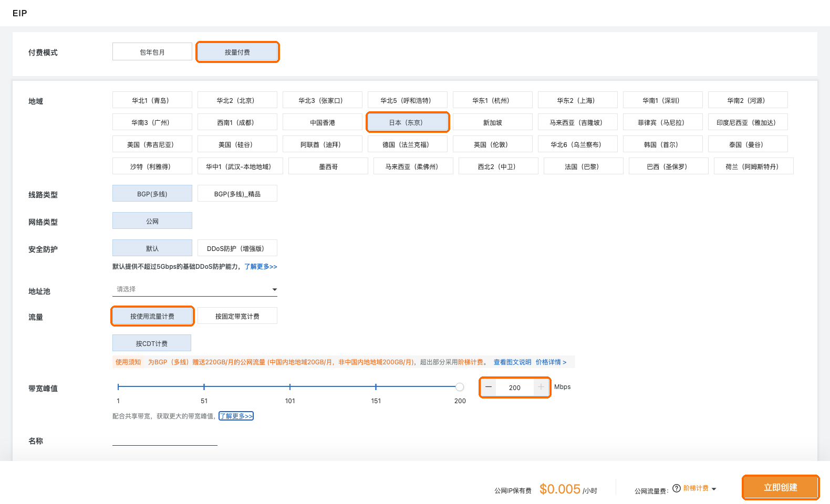Click the plus icon of the bandwidth stepper
The image size is (830, 504).
click(x=541, y=387)
